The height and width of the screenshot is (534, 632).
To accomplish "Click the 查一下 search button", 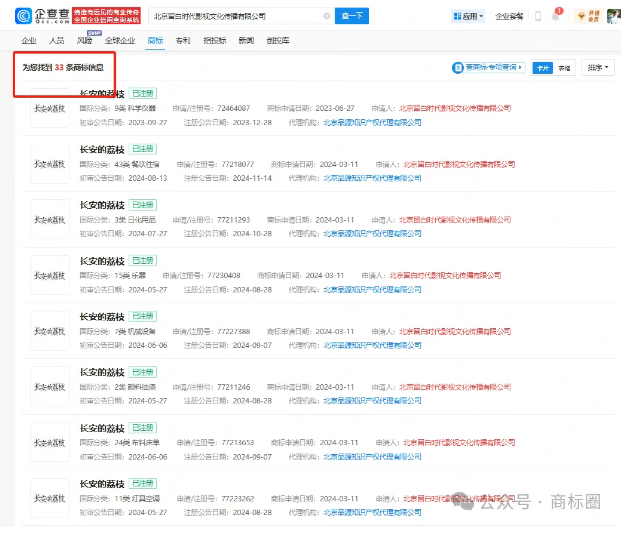I will pyautogui.click(x=352, y=16).
